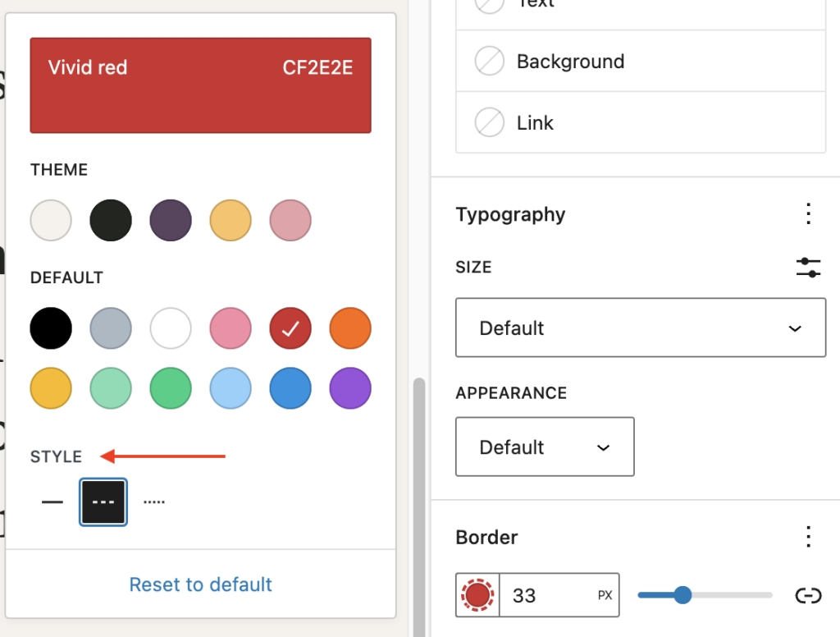The image size is (840, 637).
Task: Click the Vivid red CF2E2E color preview
Action: click(x=201, y=85)
